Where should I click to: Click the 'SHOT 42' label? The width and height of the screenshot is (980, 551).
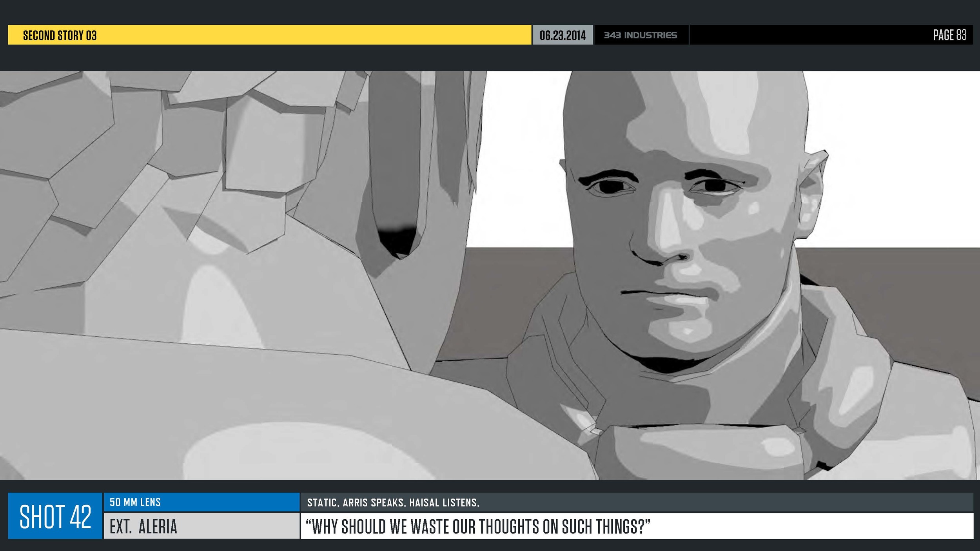tap(55, 517)
